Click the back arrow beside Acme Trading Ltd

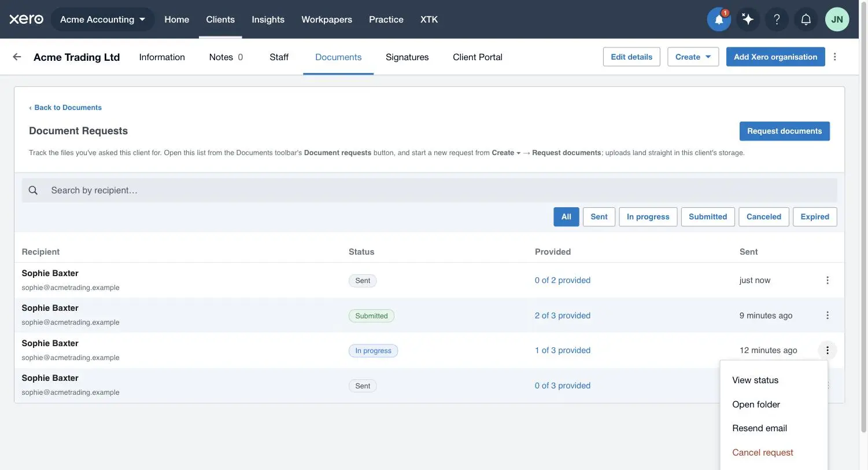17,57
